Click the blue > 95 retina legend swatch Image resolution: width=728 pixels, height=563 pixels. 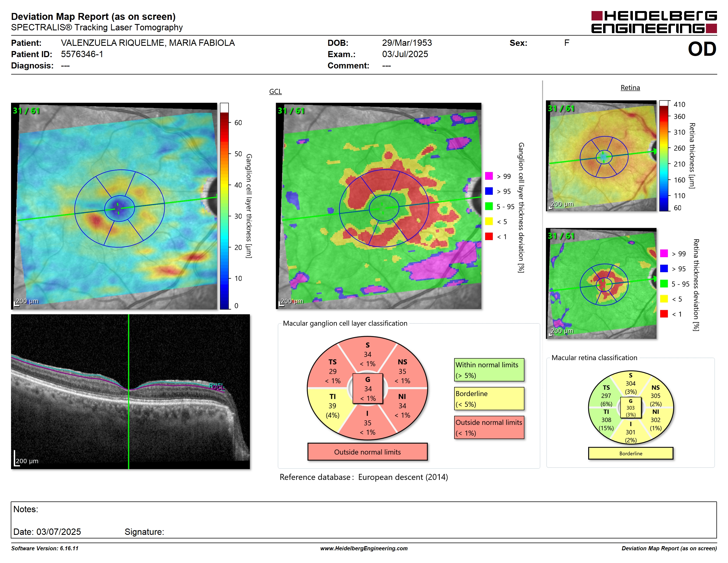pyautogui.click(x=664, y=269)
